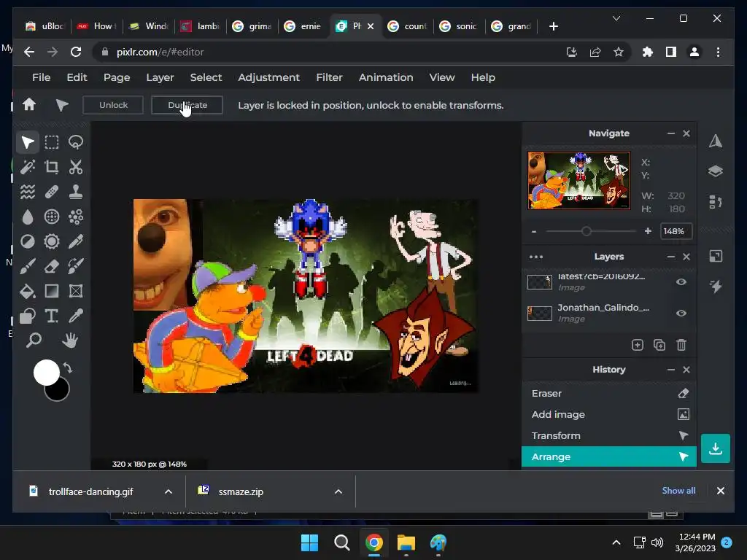This screenshot has height=560, width=747.
Task: Open the Filter menu
Action: click(329, 77)
